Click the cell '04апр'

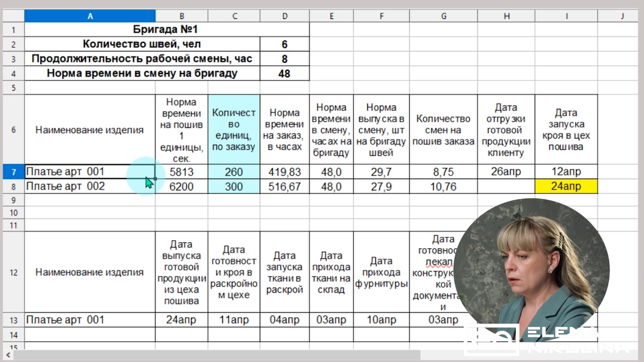(284, 320)
